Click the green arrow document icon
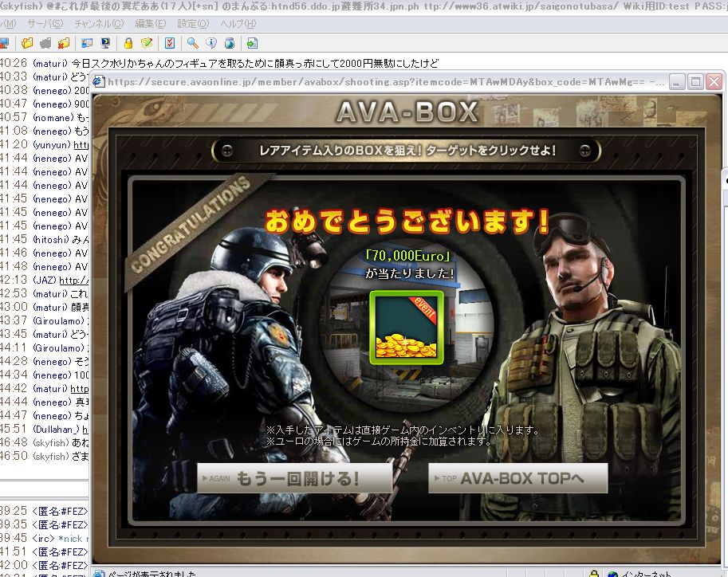Viewport: 728px width, 577px height. (x=252, y=43)
